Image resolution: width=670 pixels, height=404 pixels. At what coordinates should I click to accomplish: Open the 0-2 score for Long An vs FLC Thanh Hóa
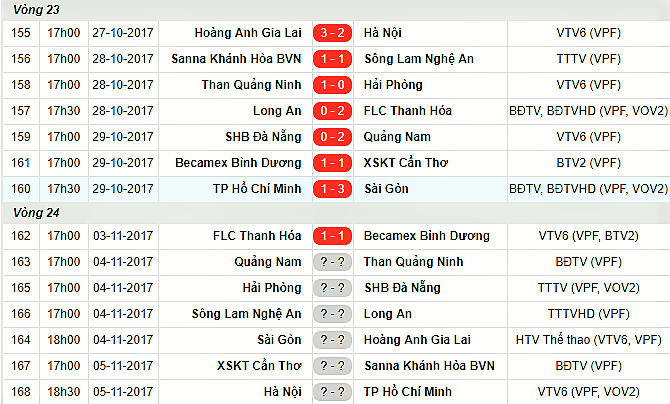coord(332,111)
